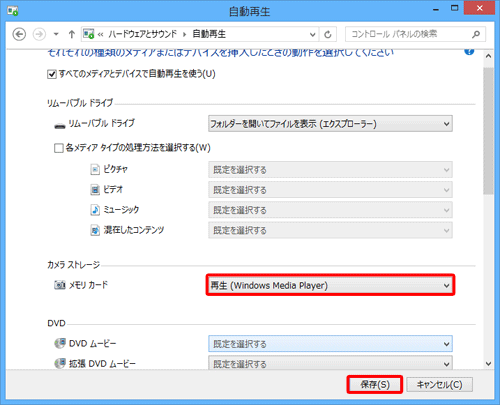Image resolution: width=500 pixels, height=405 pixels.
Task: Click the scrollbar up arrow
Action: click(x=488, y=56)
